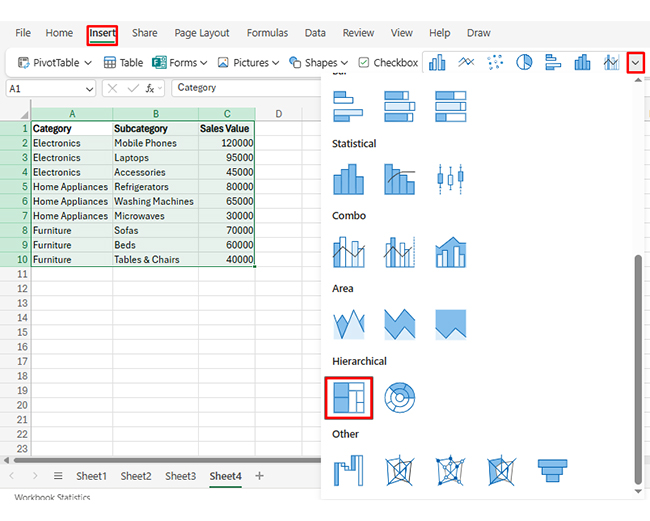The height and width of the screenshot is (521, 650).
Task: Click the formula bar showing Category
Action: [246, 88]
